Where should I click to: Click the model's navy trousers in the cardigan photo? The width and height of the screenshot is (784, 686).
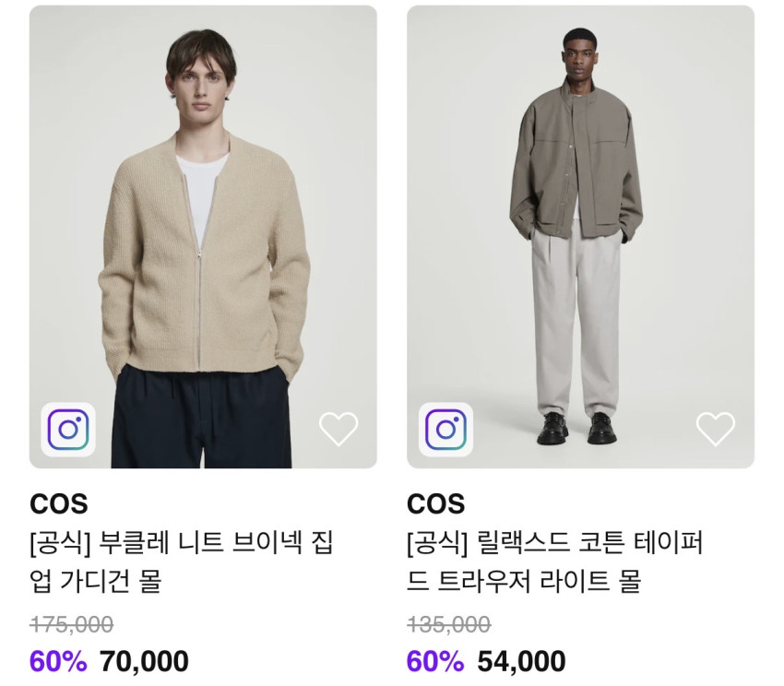pyautogui.click(x=201, y=418)
